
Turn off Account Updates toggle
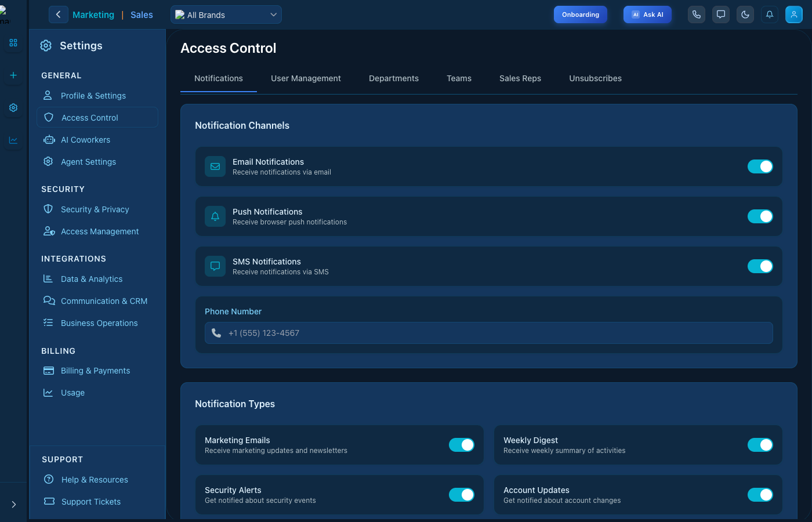760,495
